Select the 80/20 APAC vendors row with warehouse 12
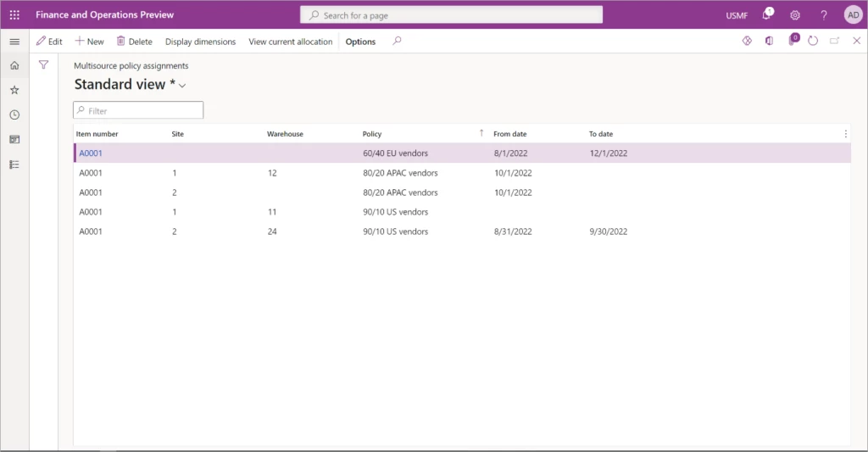Viewport: 868px width, 452px height. 462,173
